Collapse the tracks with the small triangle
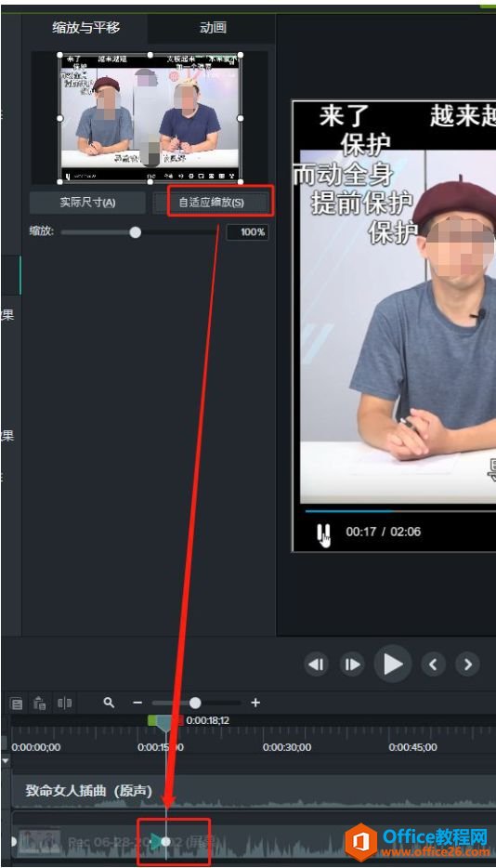This screenshot has width=496, height=868. 6,762
